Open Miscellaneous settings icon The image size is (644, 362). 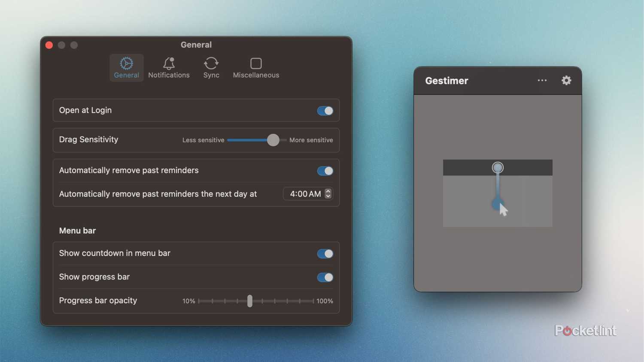tap(256, 63)
